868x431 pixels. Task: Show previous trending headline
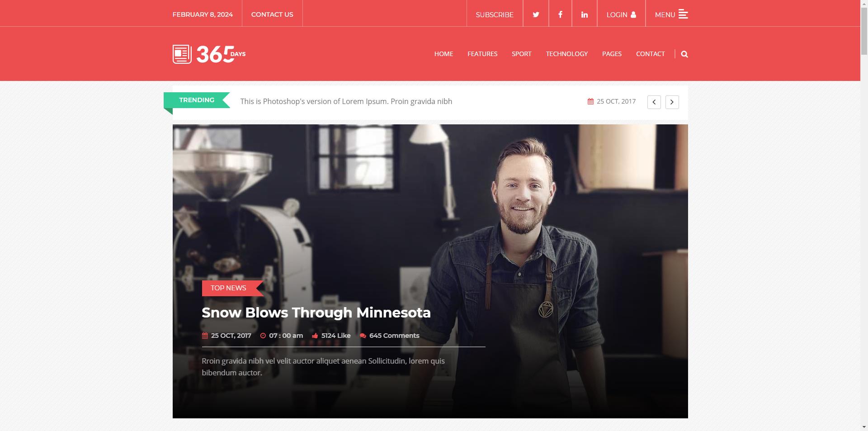tap(654, 102)
